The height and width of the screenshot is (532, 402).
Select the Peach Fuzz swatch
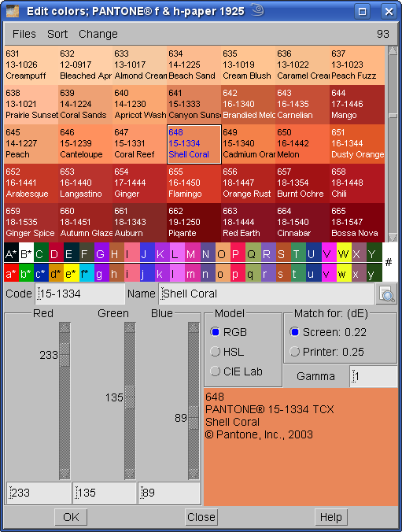tap(357, 65)
